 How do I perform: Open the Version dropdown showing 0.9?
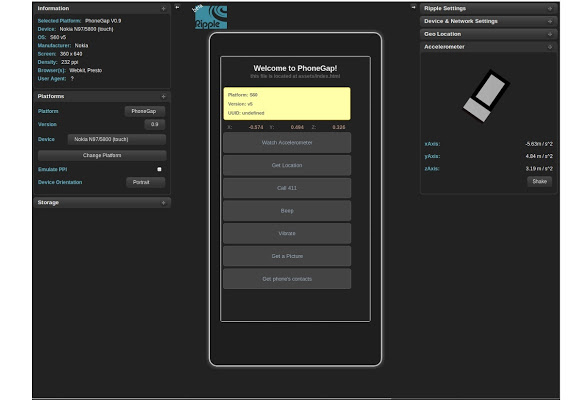[x=154, y=124]
